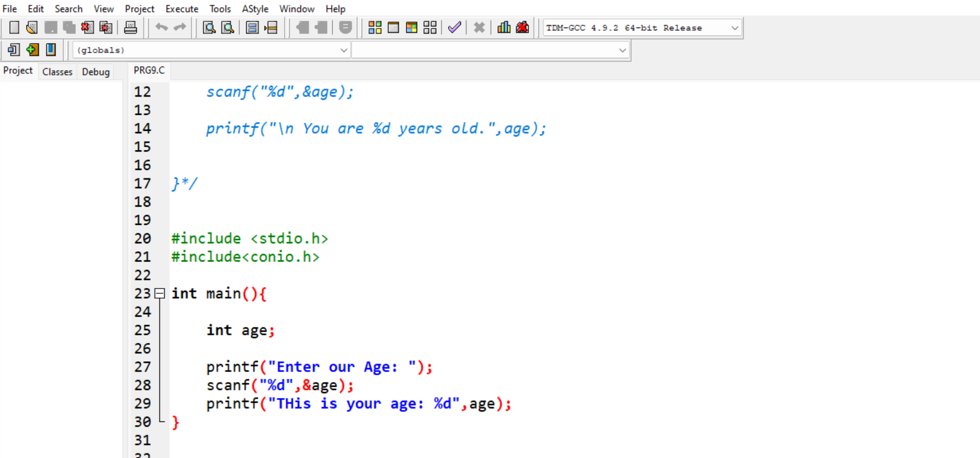
Task: Rebuild all with the grey squares icon
Action: [430, 28]
